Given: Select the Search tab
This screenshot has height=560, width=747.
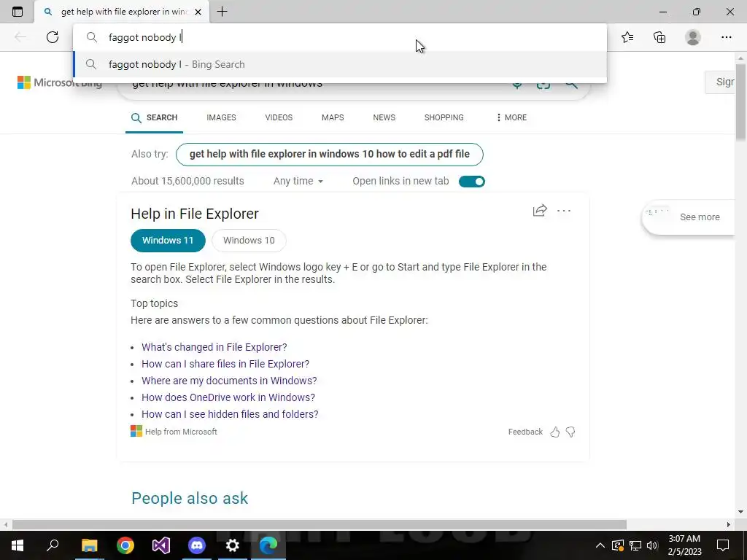Looking at the screenshot, I should 155,117.
